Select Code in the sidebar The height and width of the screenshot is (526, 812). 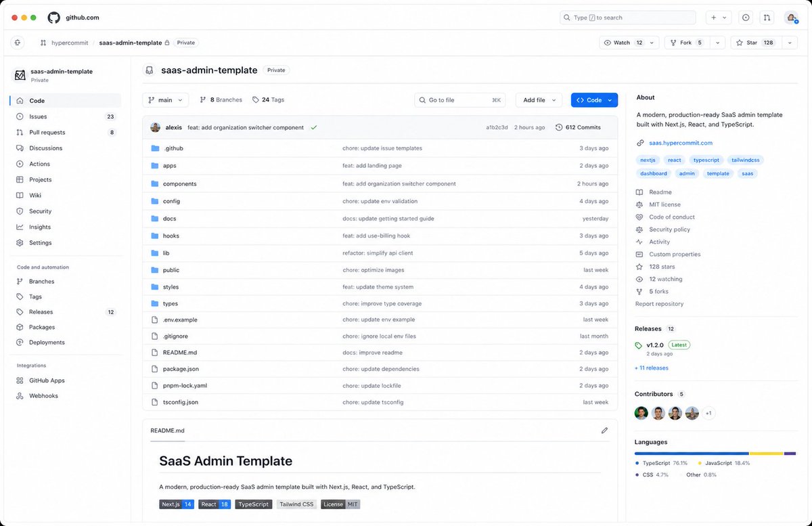click(66, 101)
